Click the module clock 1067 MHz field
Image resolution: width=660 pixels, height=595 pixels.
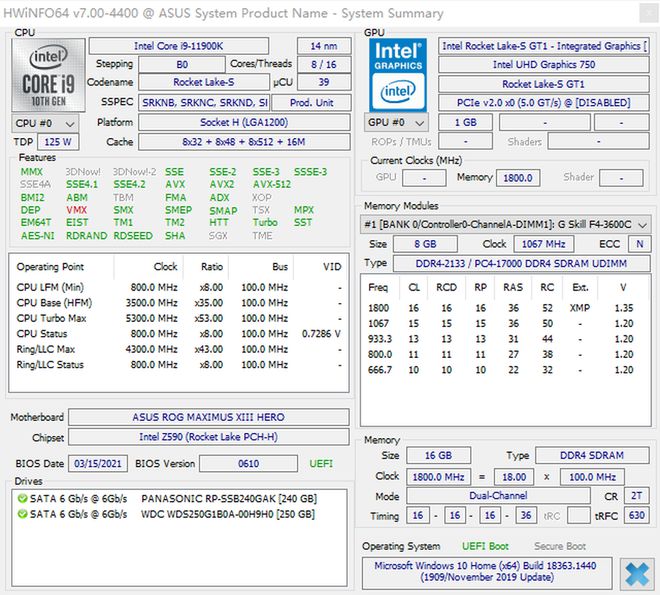click(x=543, y=244)
